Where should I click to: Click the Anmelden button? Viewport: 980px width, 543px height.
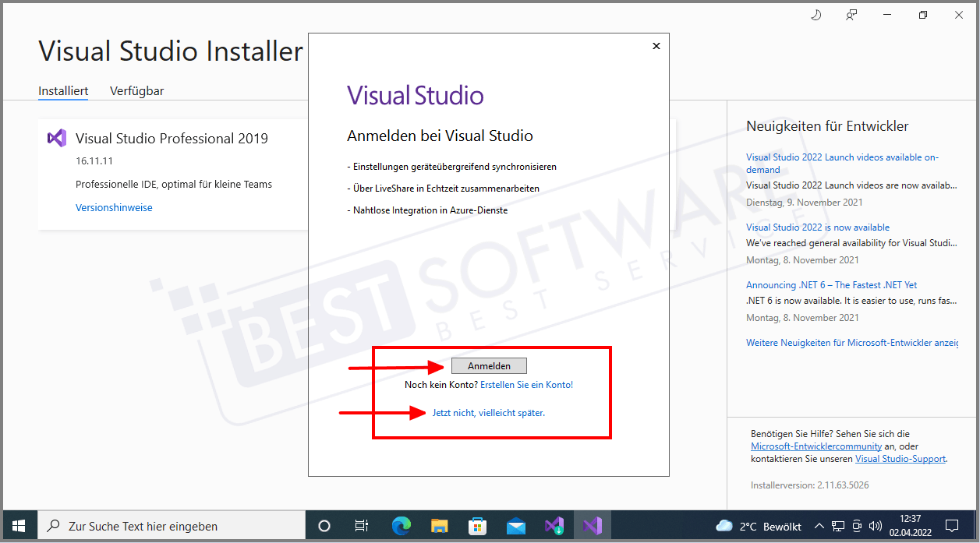489,365
